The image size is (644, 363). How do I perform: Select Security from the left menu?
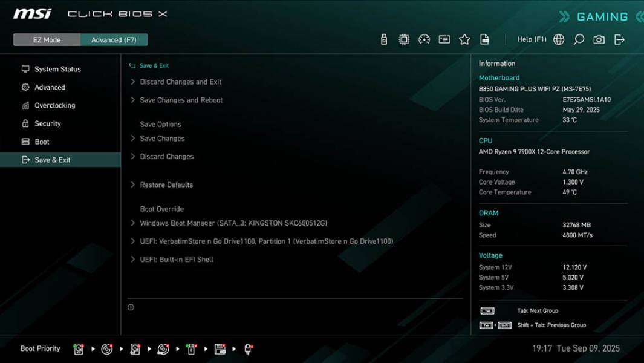(48, 123)
